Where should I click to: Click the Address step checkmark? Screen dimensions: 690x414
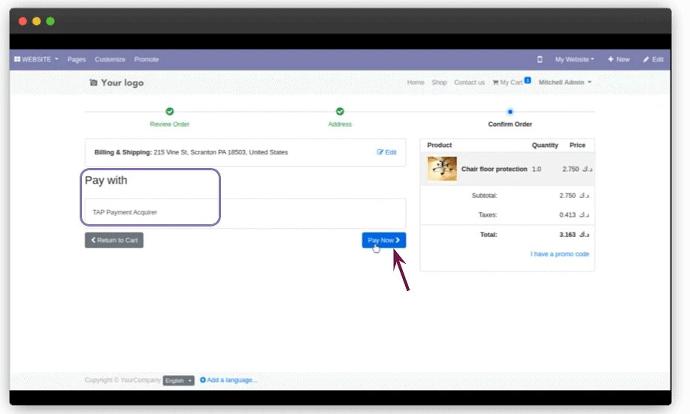coord(340,111)
